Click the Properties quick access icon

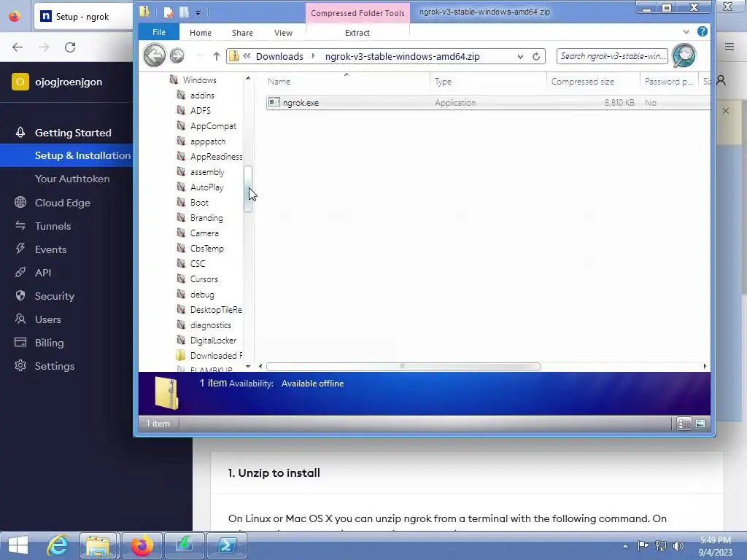pyautogui.click(x=169, y=12)
